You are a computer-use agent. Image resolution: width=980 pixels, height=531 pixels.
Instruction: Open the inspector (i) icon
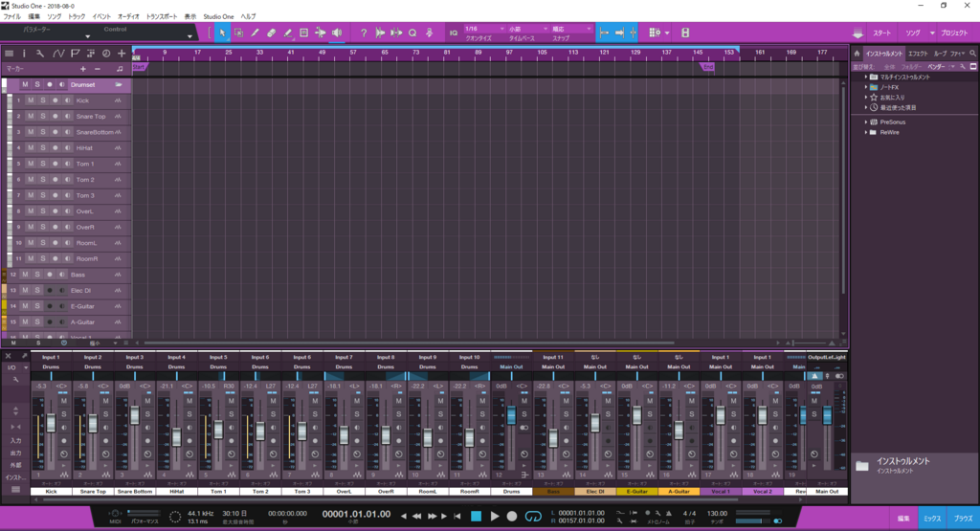[x=24, y=54]
